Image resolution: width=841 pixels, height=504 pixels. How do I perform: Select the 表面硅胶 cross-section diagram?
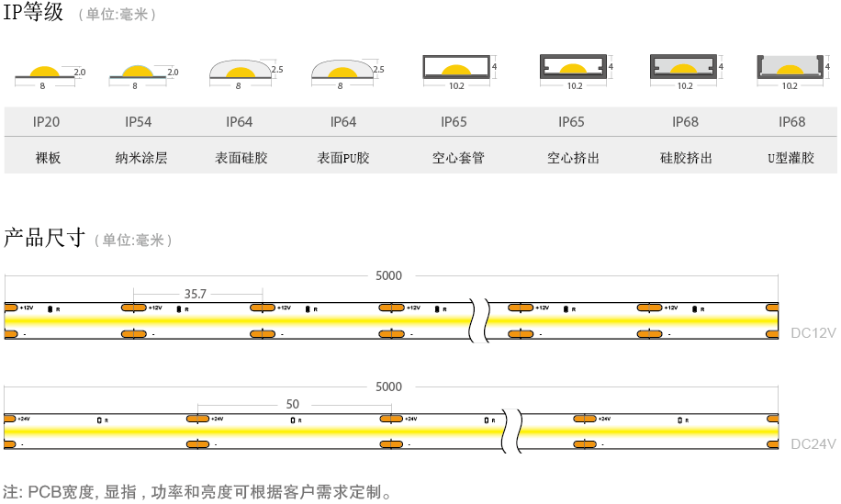tap(240, 72)
